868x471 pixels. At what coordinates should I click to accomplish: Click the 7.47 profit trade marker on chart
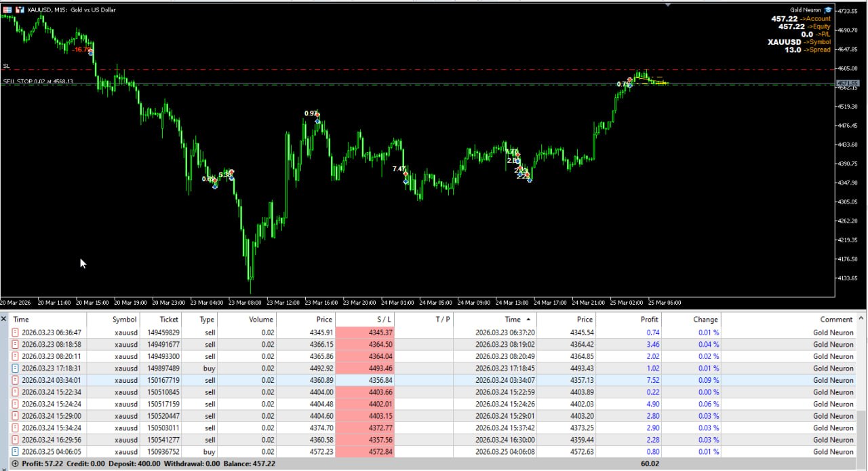[x=399, y=169]
